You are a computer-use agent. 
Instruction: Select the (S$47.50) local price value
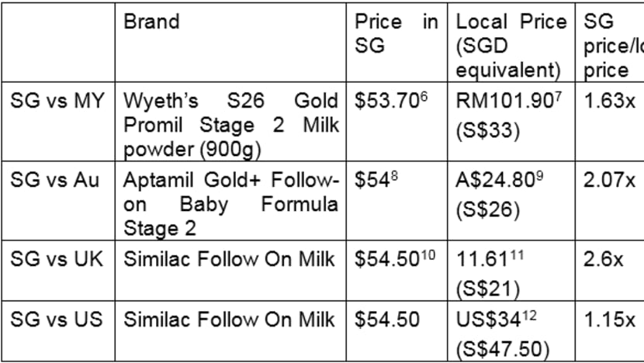pyautogui.click(x=503, y=349)
